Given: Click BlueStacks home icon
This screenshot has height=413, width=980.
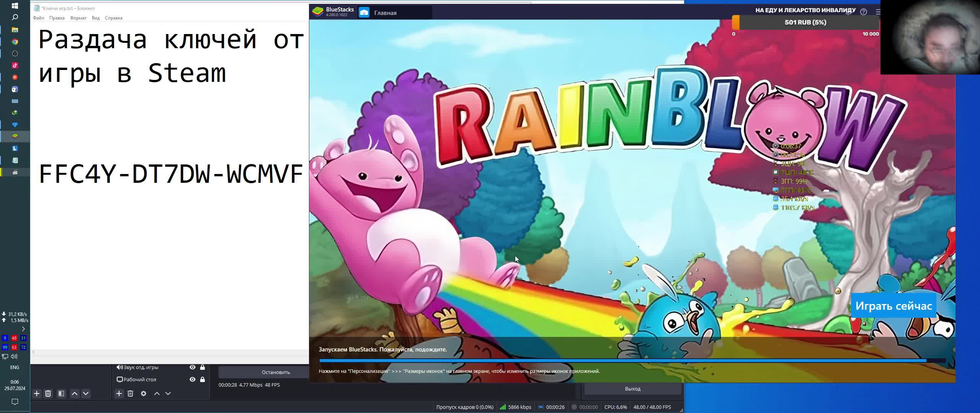Looking at the screenshot, I should click(364, 13).
